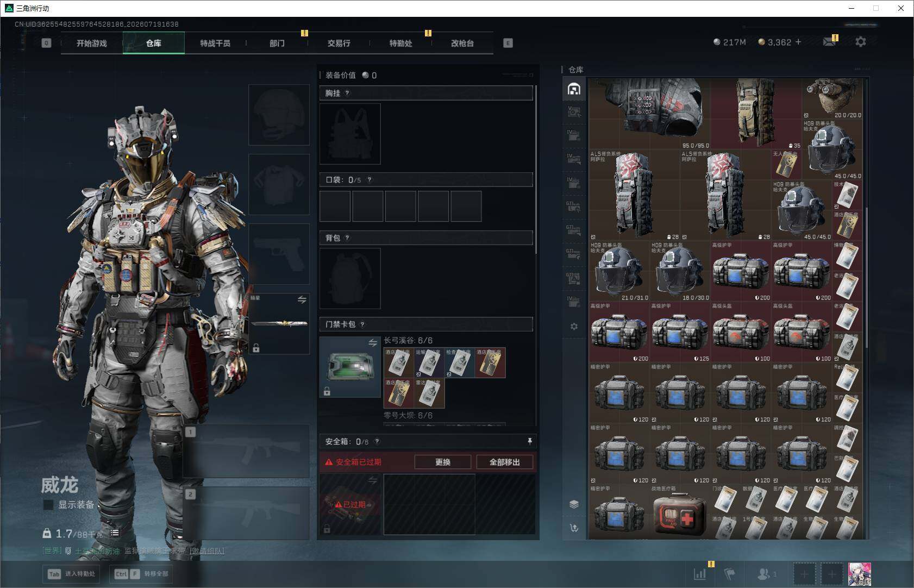
Task: Select the 运输 keycard in 长弓溪谷 pack
Action: pos(429,362)
